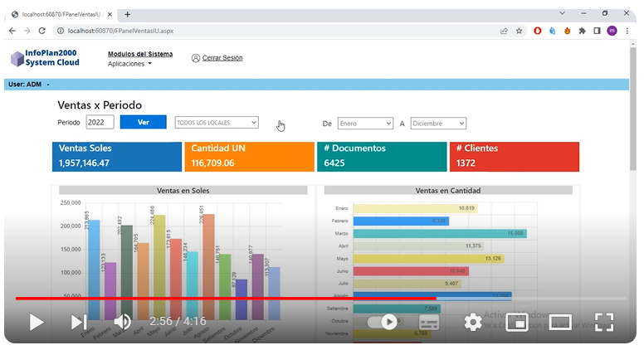Screen dimensions: 644x350
Task: Click the Ventas x Periodo heading
Action: point(100,105)
